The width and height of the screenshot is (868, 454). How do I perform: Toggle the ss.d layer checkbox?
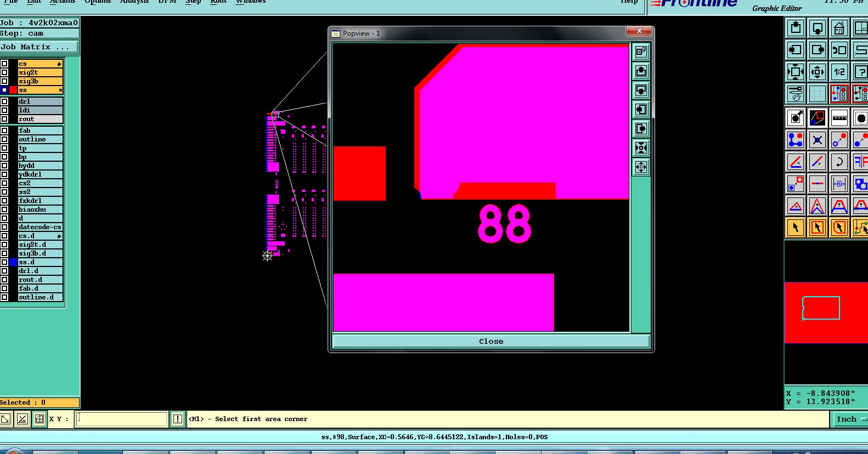click(4, 262)
